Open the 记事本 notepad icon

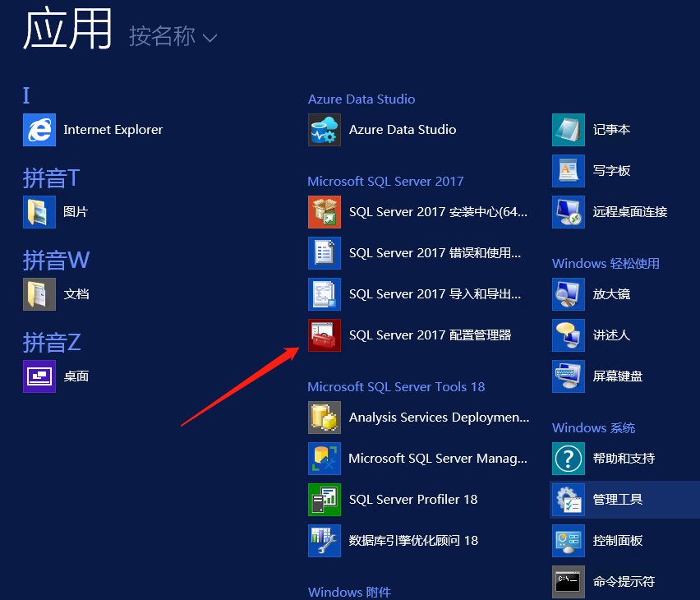point(569,130)
